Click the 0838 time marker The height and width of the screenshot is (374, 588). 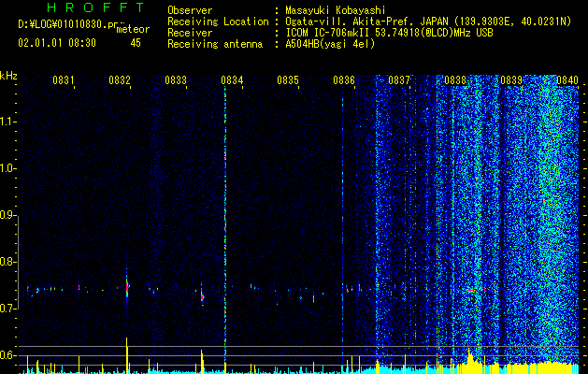[455, 79]
